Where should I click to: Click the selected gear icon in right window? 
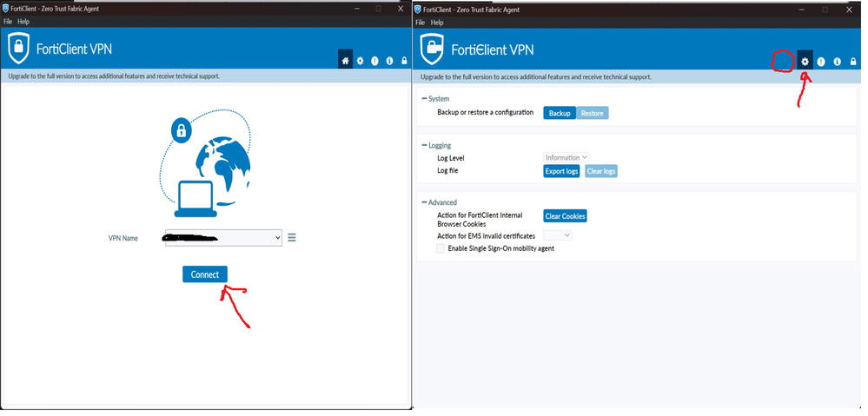(x=805, y=62)
